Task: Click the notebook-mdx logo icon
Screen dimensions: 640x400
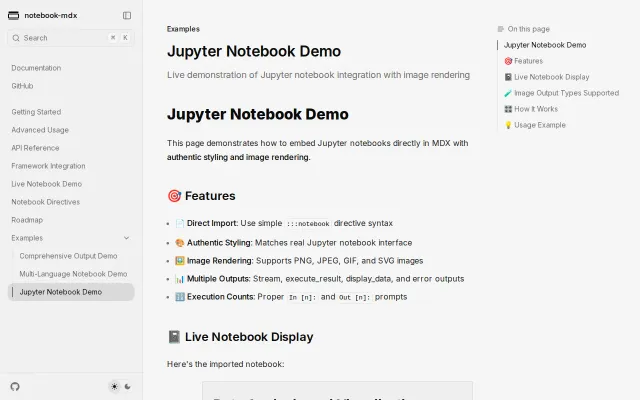Action: click(13, 16)
